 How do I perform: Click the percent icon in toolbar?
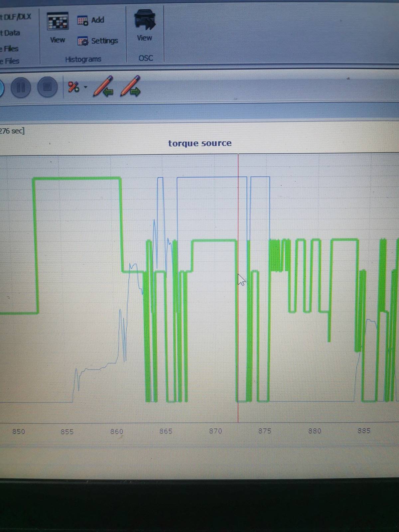(73, 87)
